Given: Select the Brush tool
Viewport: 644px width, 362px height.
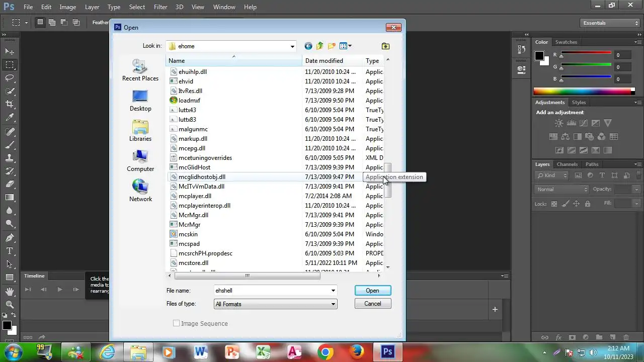Looking at the screenshot, I should 10,144.
